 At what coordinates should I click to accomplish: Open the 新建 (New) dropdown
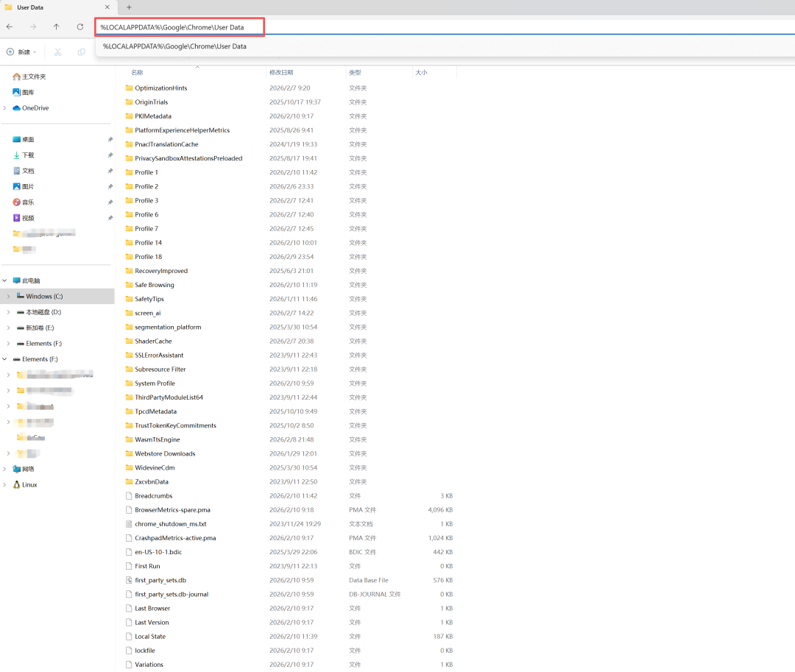coord(22,52)
